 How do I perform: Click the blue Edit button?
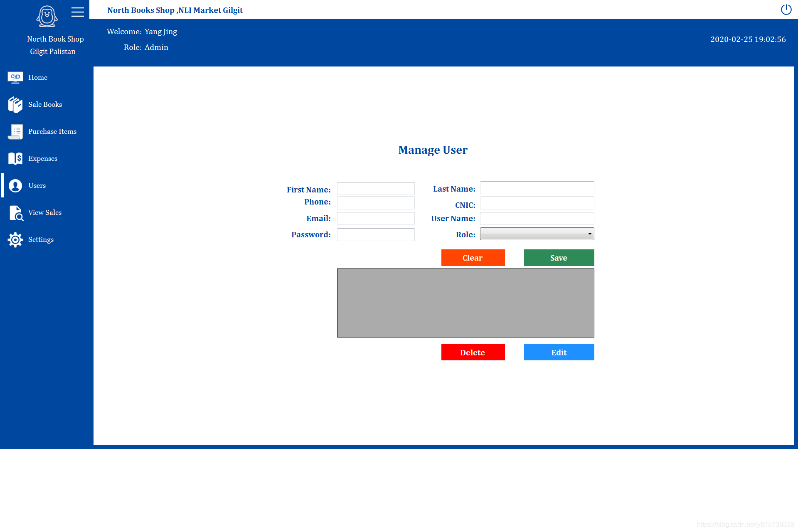click(x=559, y=352)
